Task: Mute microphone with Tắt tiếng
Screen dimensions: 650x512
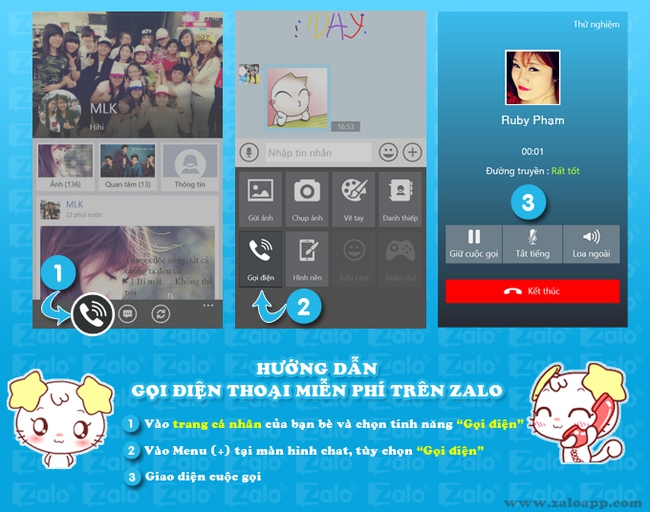Action: click(x=532, y=244)
